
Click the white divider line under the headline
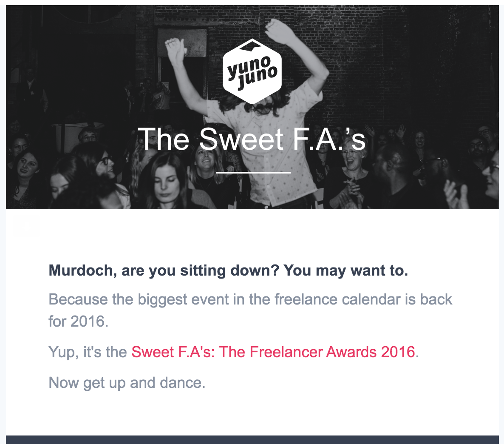point(253,173)
